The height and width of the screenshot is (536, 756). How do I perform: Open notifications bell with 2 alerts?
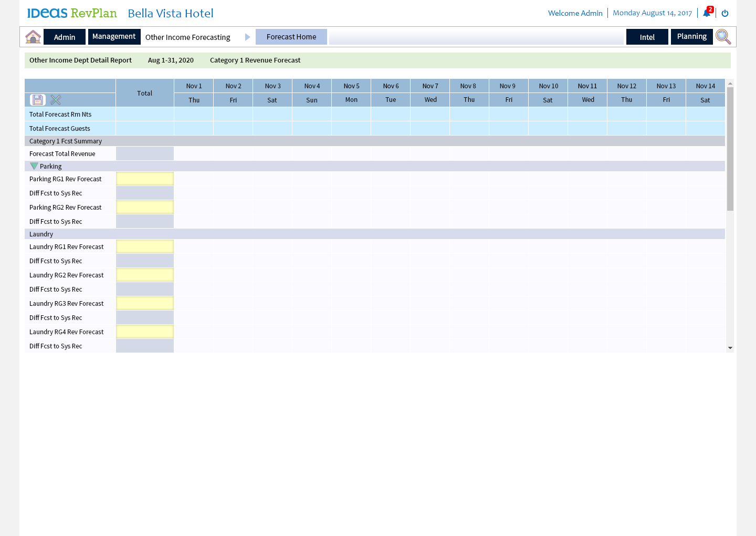707,13
